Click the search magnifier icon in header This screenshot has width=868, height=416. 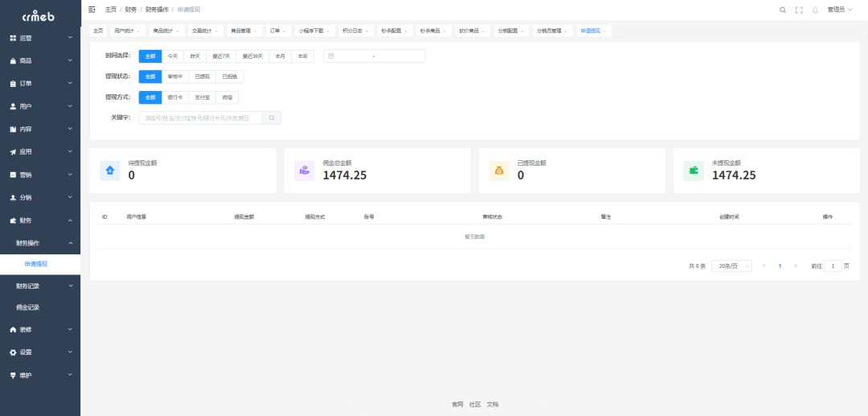coord(783,10)
